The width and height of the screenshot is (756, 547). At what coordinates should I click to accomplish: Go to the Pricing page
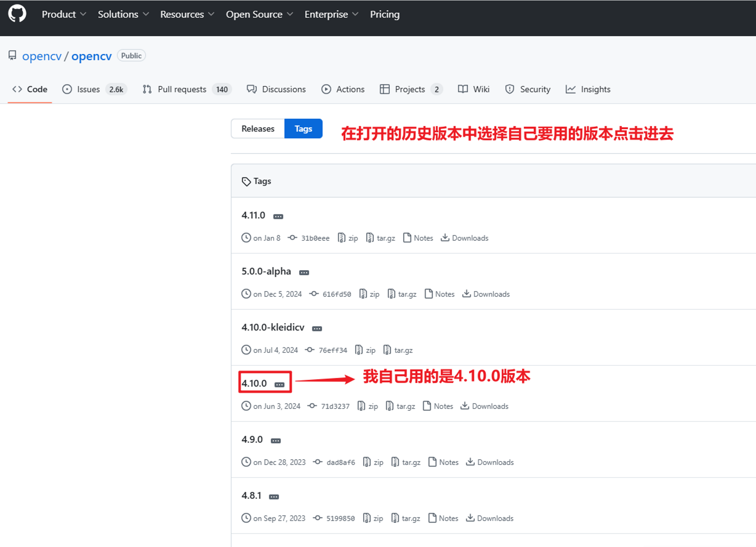(x=385, y=14)
